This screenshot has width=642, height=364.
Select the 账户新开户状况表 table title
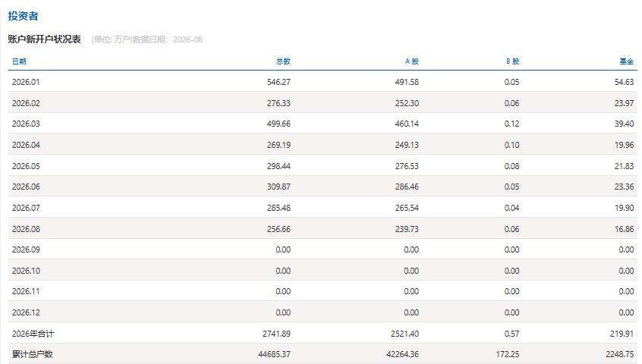pyautogui.click(x=44, y=39)
